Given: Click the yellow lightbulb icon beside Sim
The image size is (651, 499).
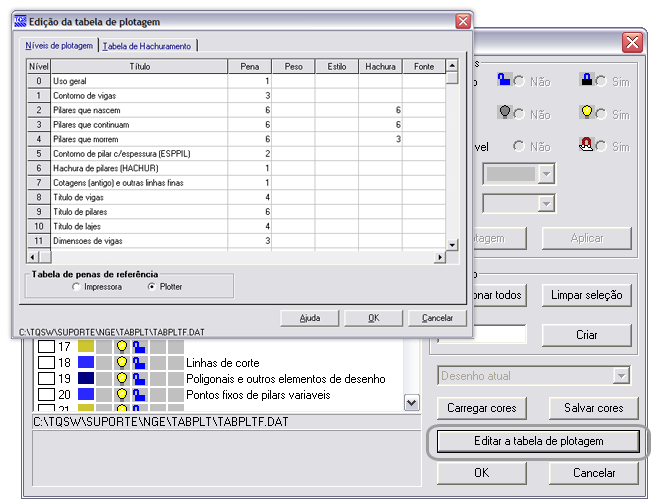Looking at the screenshot, I should pyautogui.click(x=589, y=113).
